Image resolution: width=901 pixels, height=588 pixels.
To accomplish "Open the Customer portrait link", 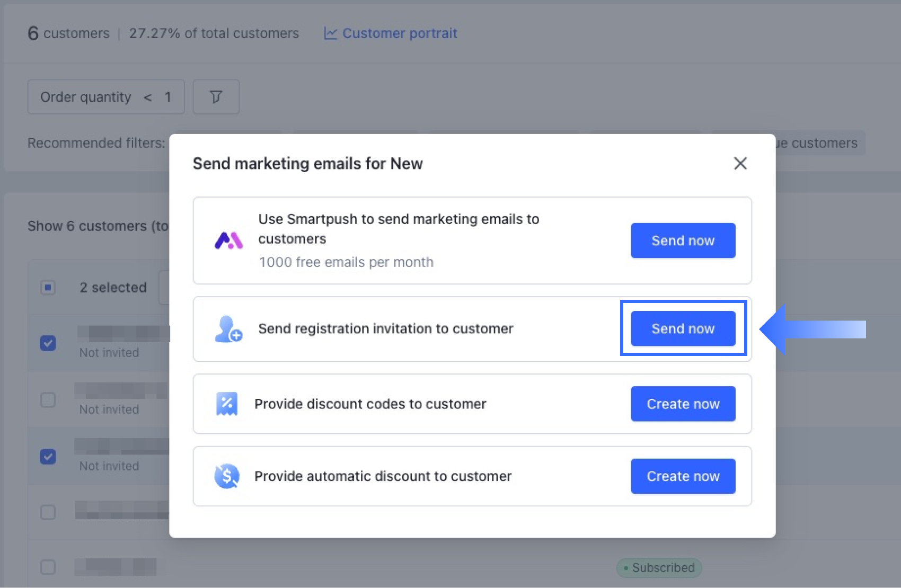I will tap(399, 33).
